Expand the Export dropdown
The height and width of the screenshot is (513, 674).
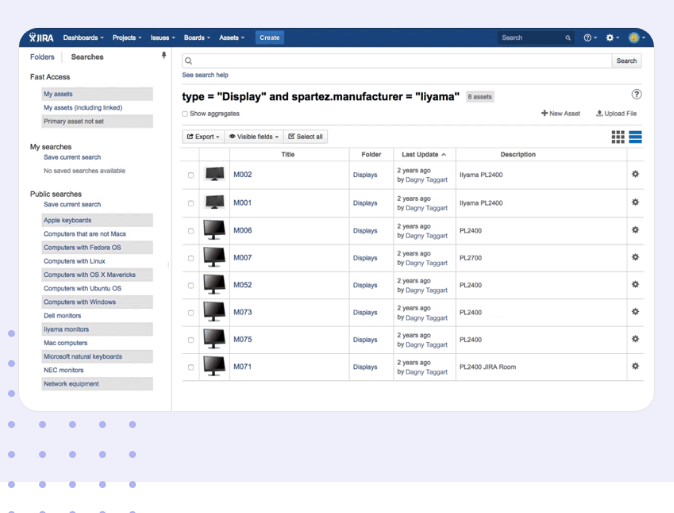pos(203,136)
